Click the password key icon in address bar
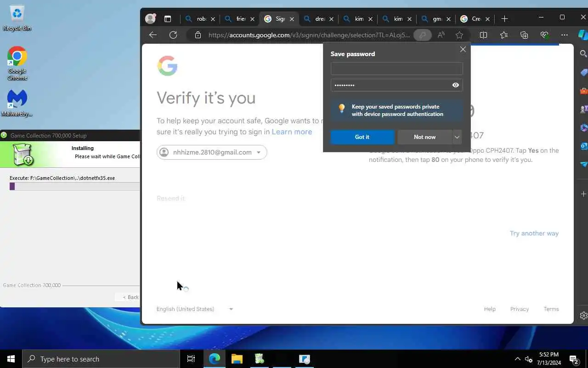 pos(422,35)
